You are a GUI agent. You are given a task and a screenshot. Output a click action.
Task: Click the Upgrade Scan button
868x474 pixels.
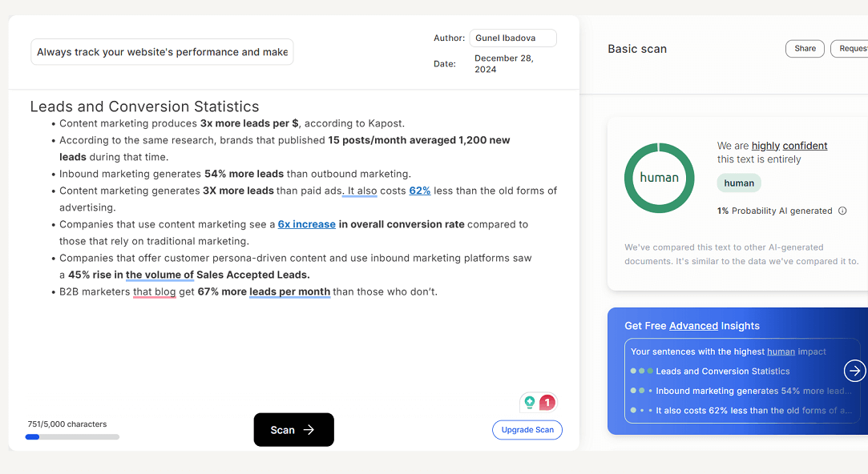(x=527, y=430)
